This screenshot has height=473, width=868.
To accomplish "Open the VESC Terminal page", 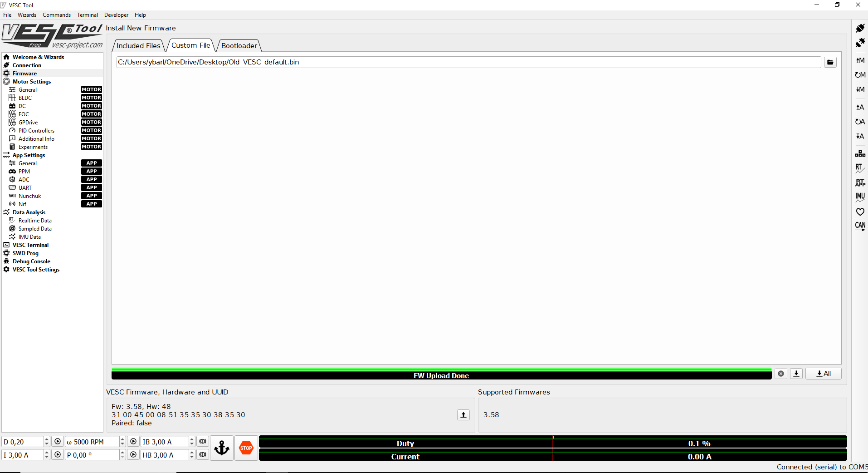I will (52, 245).
